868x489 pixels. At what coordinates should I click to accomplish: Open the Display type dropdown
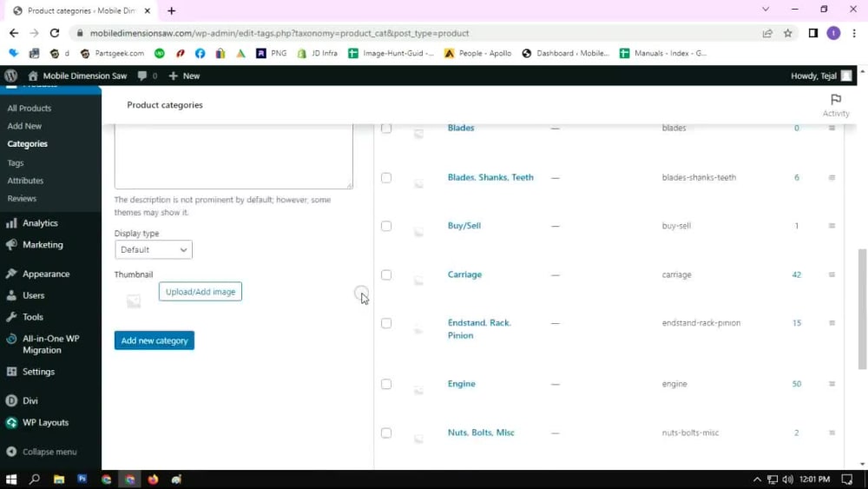154,250
